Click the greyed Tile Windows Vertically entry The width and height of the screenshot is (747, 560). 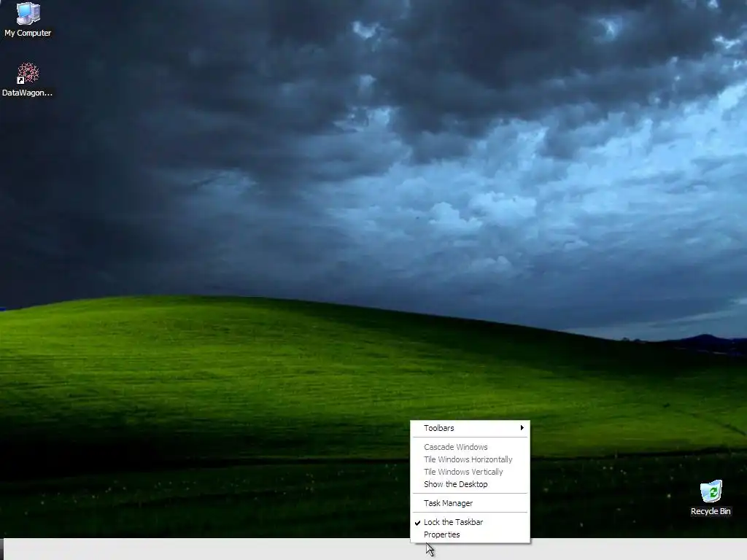(471, 472)
